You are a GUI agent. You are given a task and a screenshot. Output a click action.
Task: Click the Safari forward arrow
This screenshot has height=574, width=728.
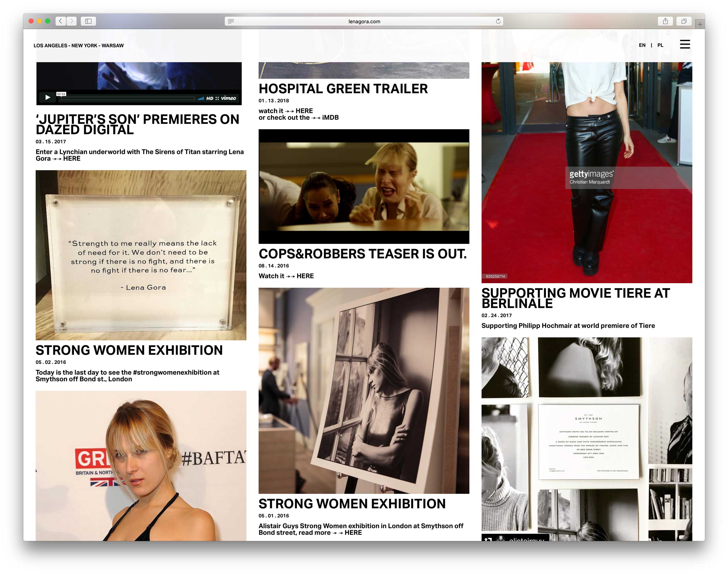pyautogui.click(x=72, y=21)
